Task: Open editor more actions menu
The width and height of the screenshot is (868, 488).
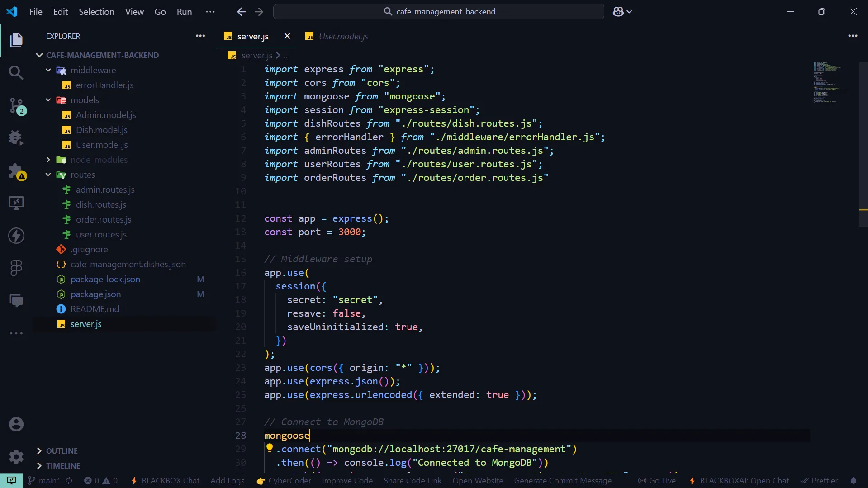Action: tap(853, 36)
